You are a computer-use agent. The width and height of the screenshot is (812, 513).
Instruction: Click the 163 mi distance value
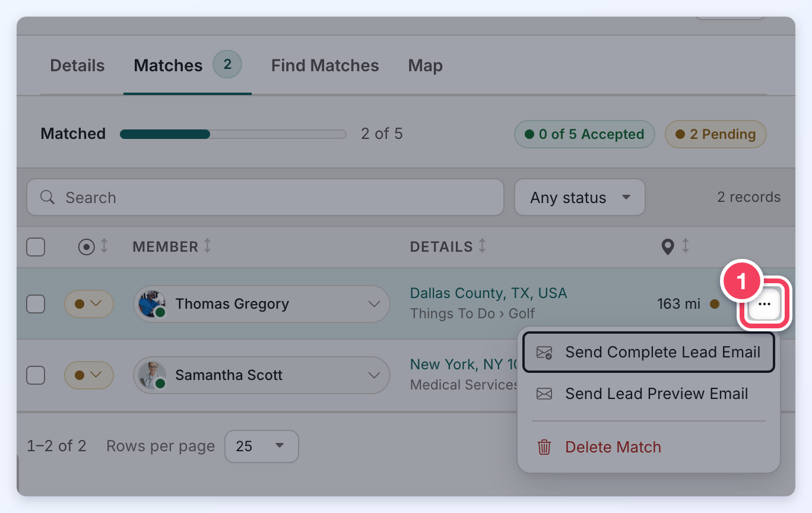coord(679,304)
